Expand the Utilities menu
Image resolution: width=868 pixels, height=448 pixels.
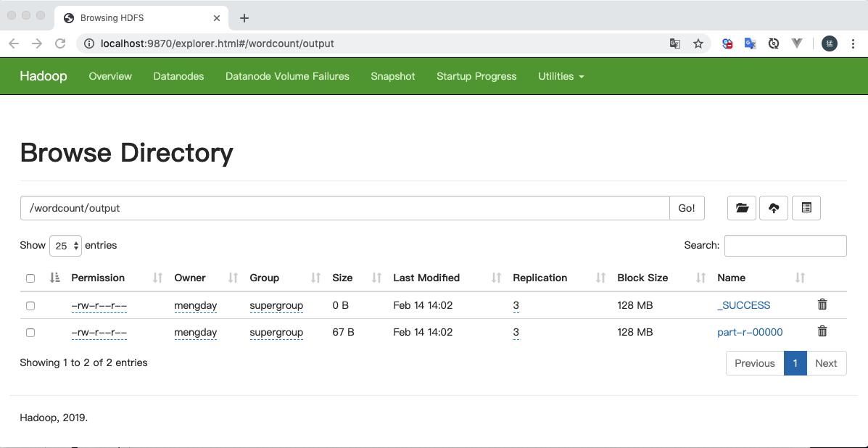561,76
